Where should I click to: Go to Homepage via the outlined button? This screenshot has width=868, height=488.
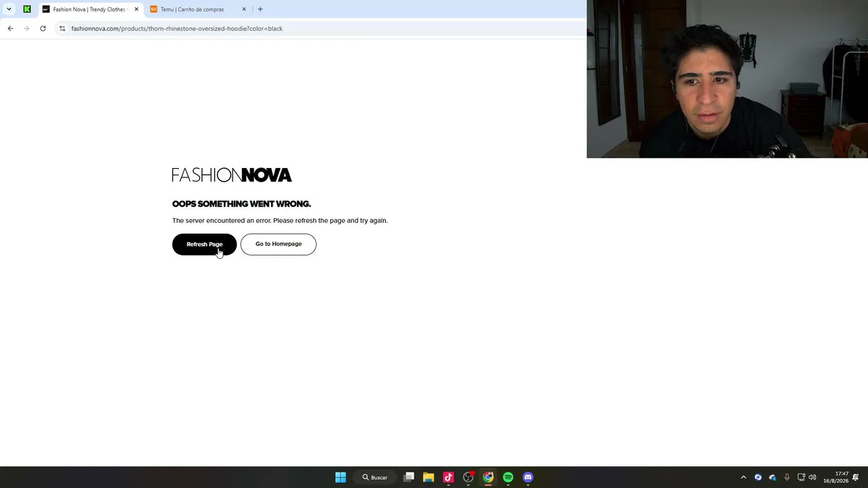tap(278, 244)
